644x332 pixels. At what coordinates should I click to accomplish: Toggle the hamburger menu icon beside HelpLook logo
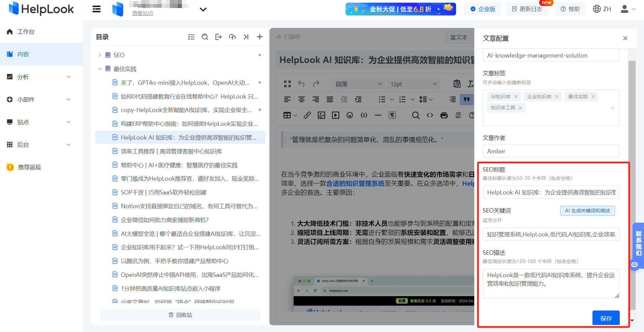(97, 9)
